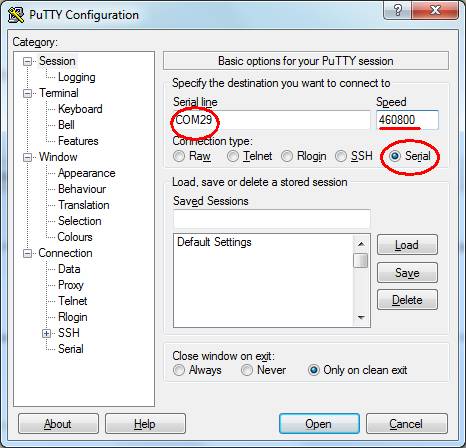Click the Save session button

click(407, 272)
